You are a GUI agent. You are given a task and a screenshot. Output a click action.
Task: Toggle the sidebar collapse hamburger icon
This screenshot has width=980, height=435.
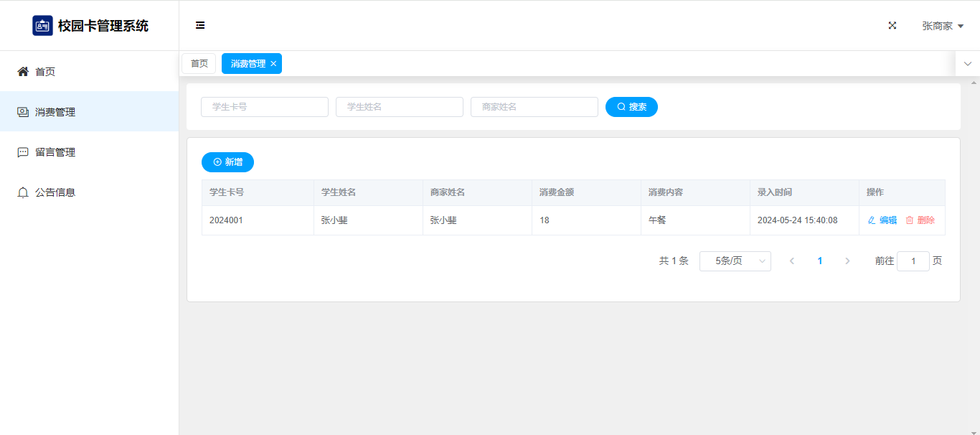pos(200,25)
